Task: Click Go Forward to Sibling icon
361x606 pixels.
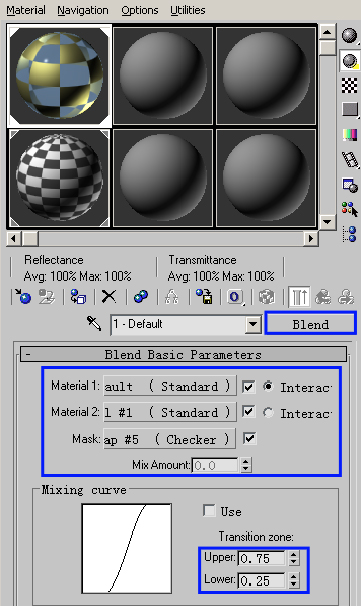Action: [x=346, y=297]
